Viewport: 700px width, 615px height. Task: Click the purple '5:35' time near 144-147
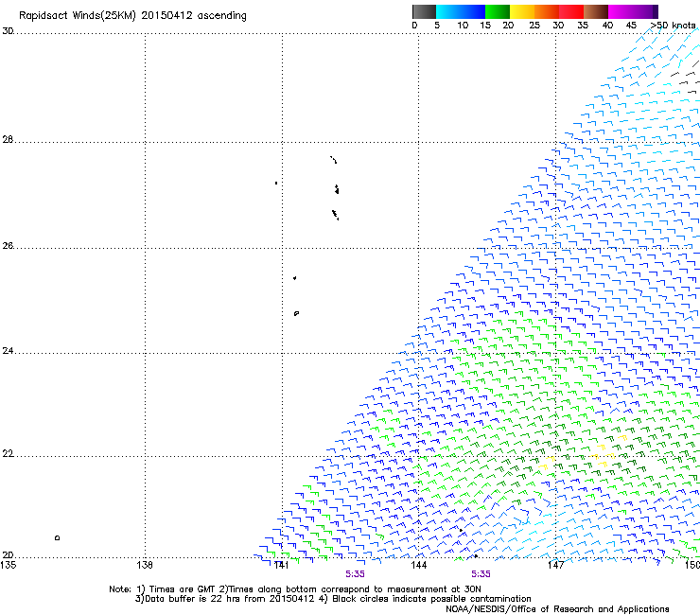(x=481, y=574)
